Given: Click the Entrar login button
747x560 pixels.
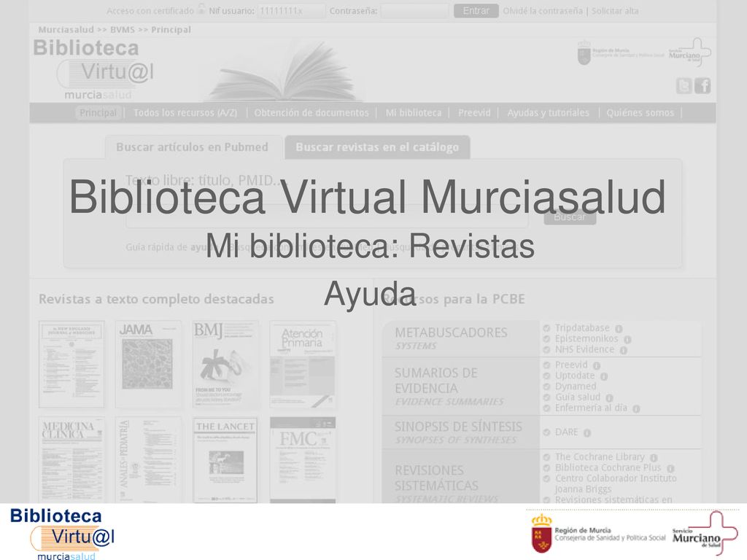Looking at the screenshot, I should (x=476, y=11).
